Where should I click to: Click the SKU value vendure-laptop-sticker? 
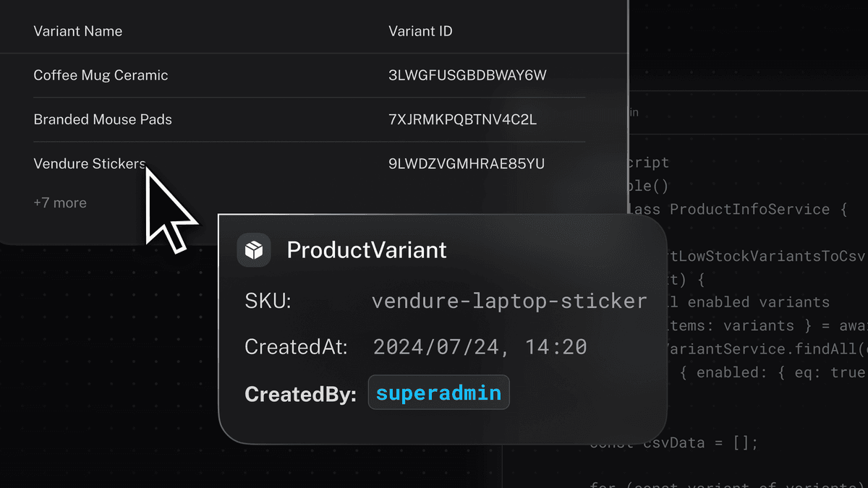pyautogui.click(x=509, y=301)
